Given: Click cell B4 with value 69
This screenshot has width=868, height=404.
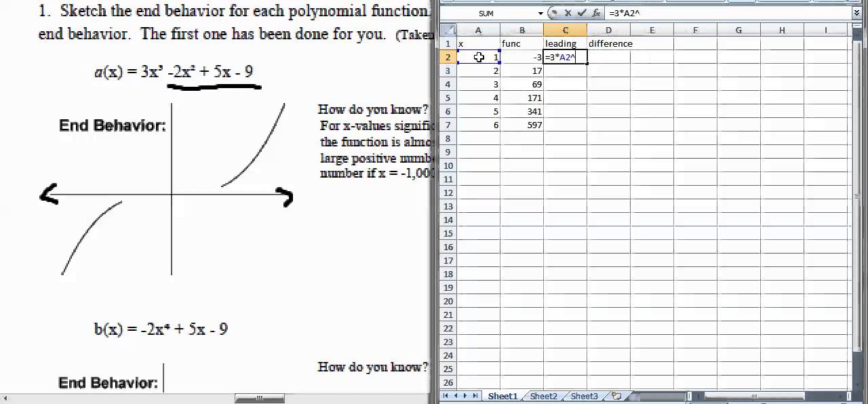Looking at the screenshot, I should point(521,84).
